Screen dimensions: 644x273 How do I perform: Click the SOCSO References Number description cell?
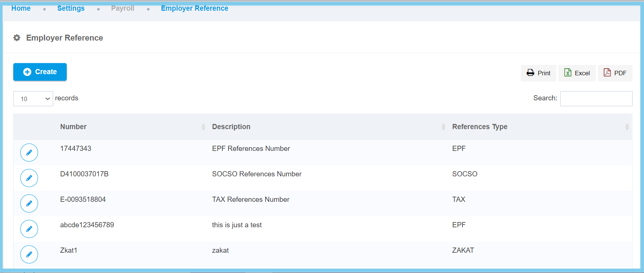click(257, 174)
